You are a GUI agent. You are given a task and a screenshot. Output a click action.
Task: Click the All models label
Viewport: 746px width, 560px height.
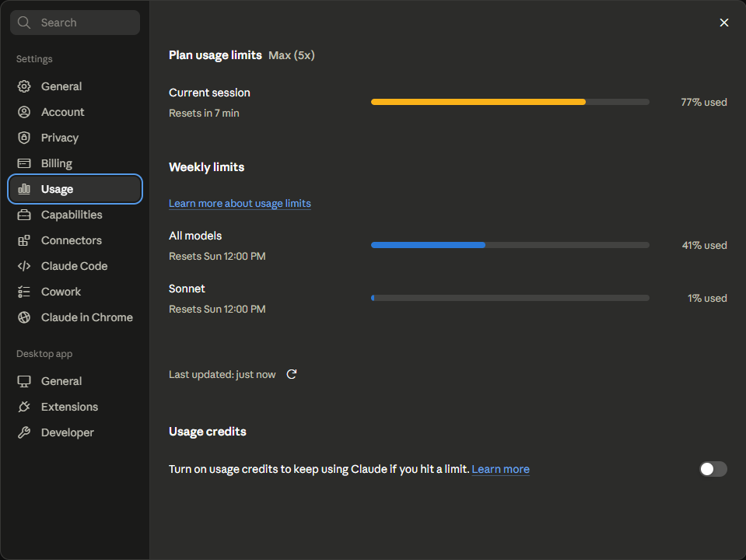pyautogui.click(x=195, y=236)
